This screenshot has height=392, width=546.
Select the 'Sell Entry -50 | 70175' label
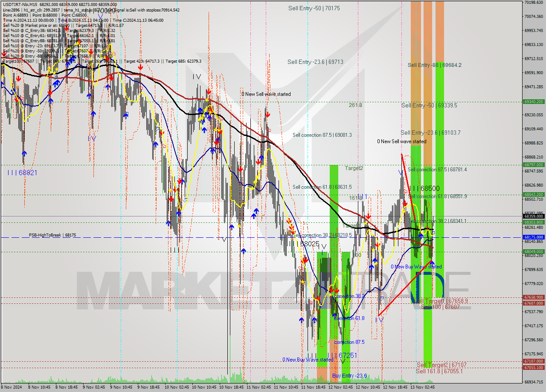point(314,8)
